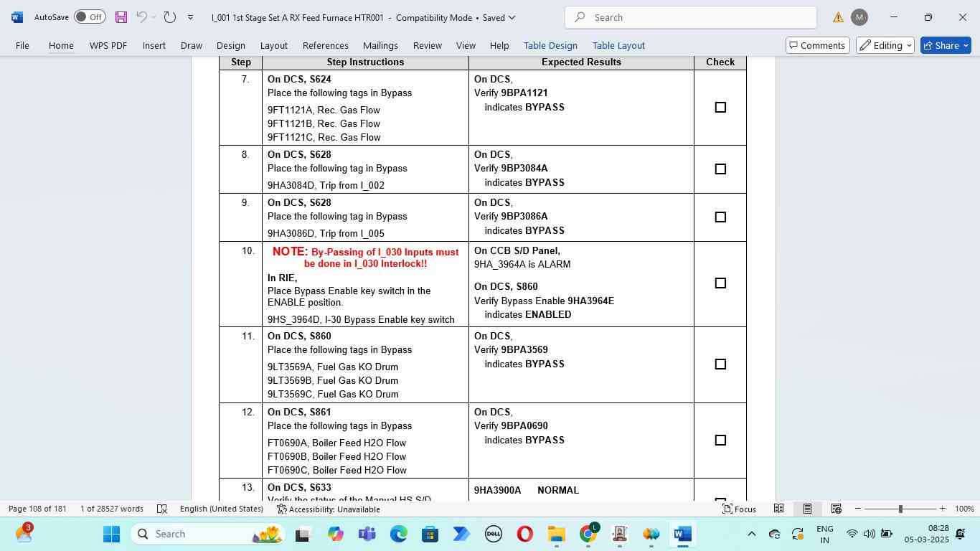Open the Mailings tab
Screen dimensions: 980x551
click(380, 45)
